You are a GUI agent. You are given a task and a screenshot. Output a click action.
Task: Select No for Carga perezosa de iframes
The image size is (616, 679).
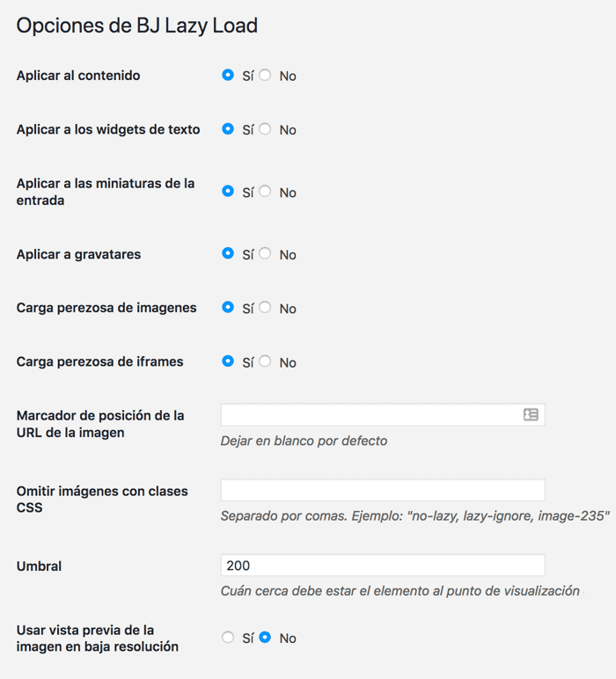pos(265,361)
